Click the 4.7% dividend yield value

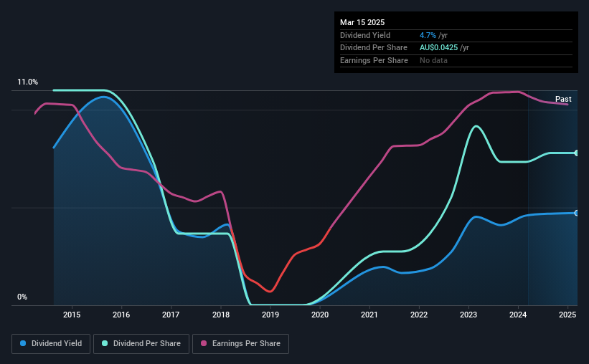click(x=428, y=35)
